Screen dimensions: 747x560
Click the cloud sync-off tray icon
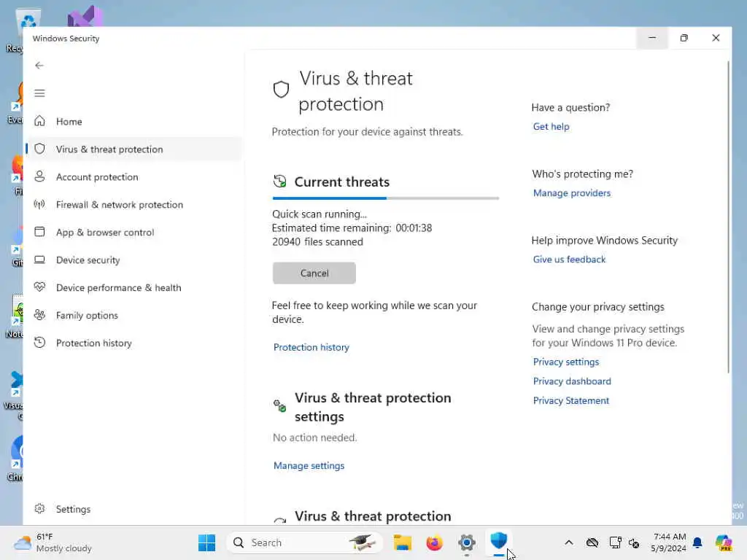pyautogui.click(x=592, y=542)
